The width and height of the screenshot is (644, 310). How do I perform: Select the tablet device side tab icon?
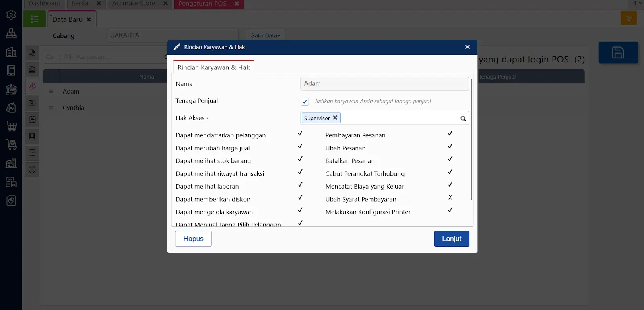32,136
